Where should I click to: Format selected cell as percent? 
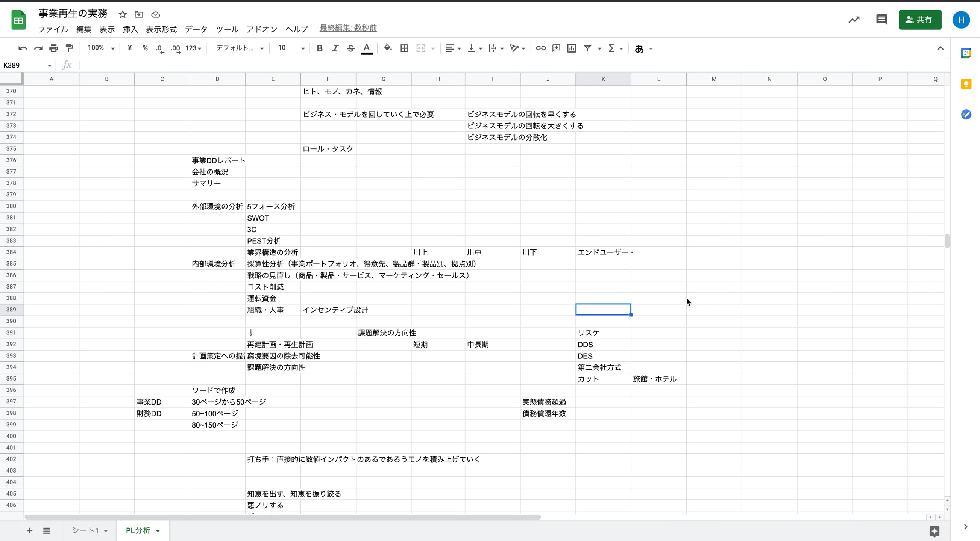(x=145, y=48)
